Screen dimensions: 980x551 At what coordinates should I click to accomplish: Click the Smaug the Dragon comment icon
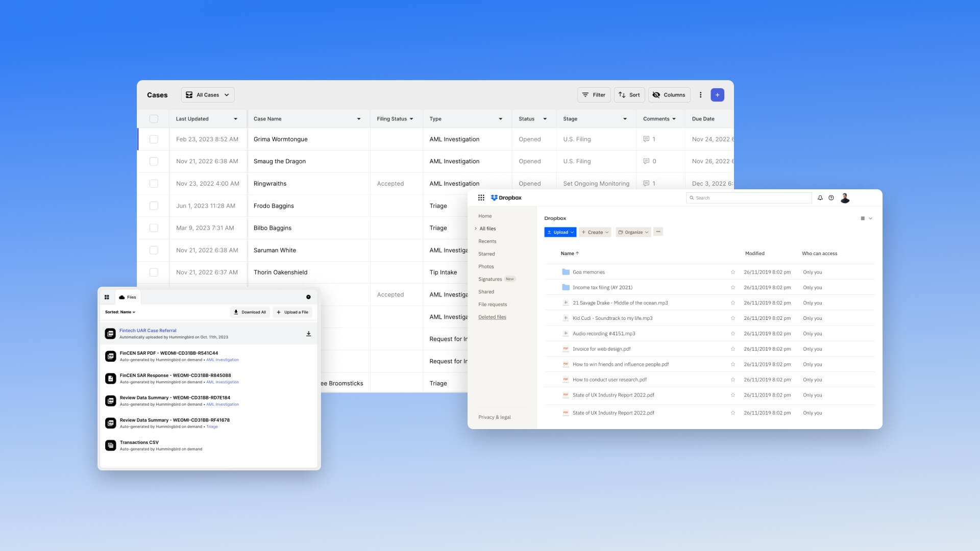pyautogui.click(x=646, y=161)
